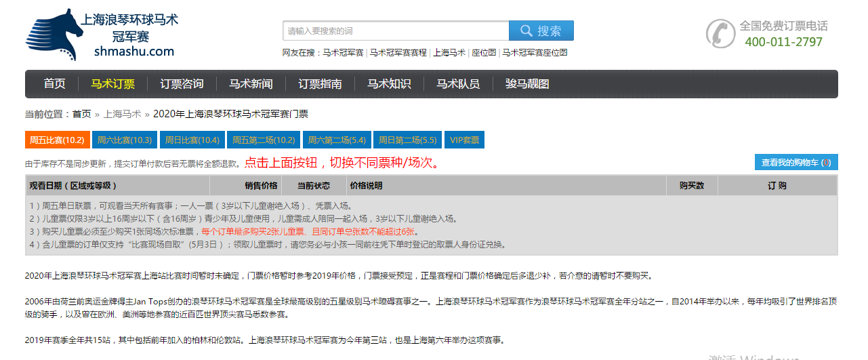Open the 马术新闻 navigation item

(x=251, y=84)
